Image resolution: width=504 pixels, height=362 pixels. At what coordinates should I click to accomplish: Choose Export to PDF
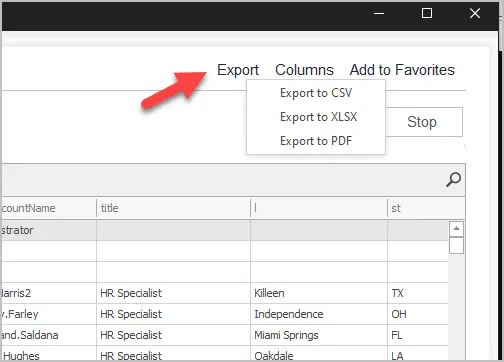[x=316, y=141]
